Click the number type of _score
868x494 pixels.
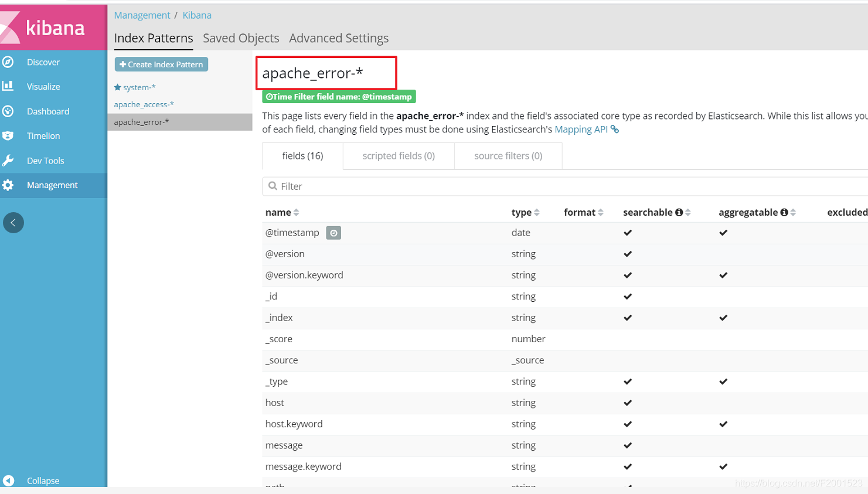click(x=529, y=339)
